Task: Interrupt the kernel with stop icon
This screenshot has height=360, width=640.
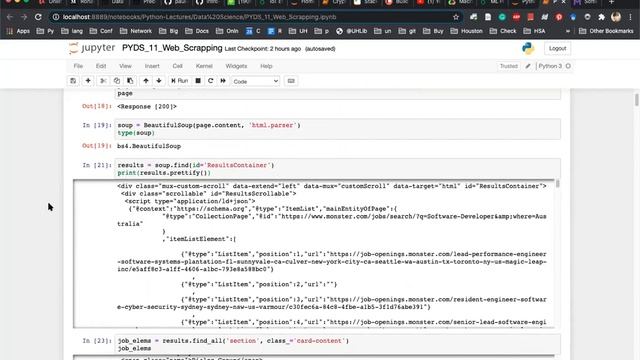Action: [x=198, y=81]
